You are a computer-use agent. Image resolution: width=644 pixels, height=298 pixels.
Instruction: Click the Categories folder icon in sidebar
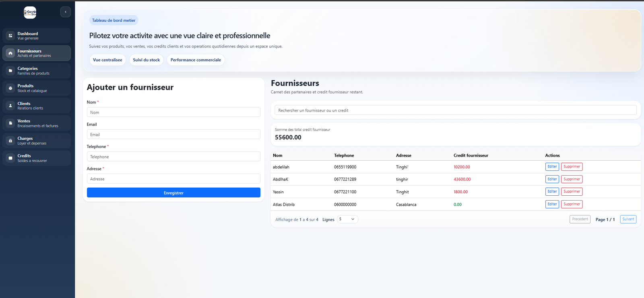click(x=10, y=71)
